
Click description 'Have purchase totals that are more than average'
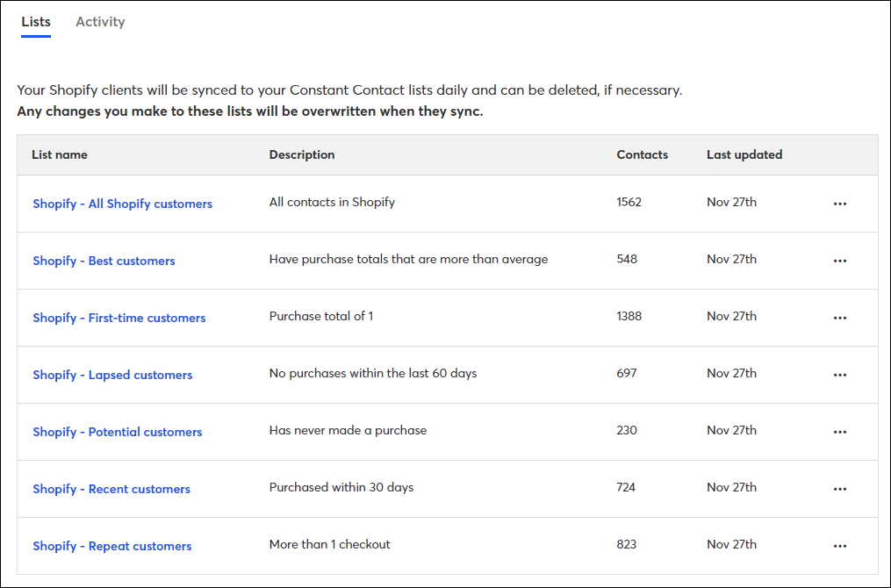pos(408,259)
